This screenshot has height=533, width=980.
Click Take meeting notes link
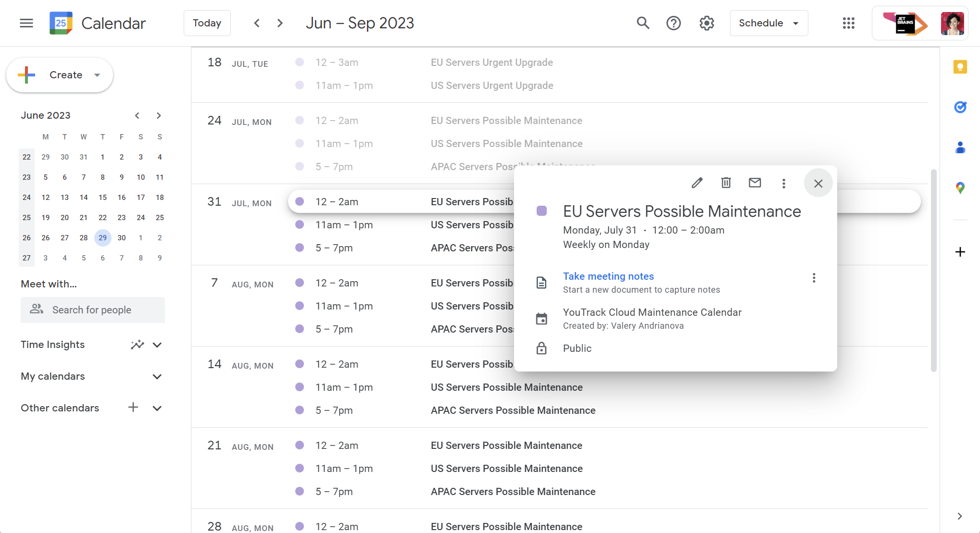608,276
